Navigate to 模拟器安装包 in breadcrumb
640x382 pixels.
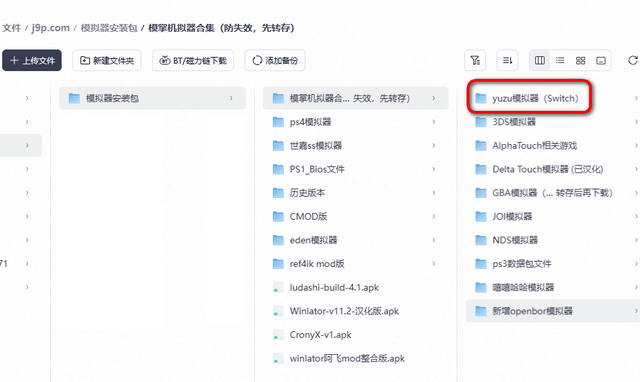click(x=109, y=28)
